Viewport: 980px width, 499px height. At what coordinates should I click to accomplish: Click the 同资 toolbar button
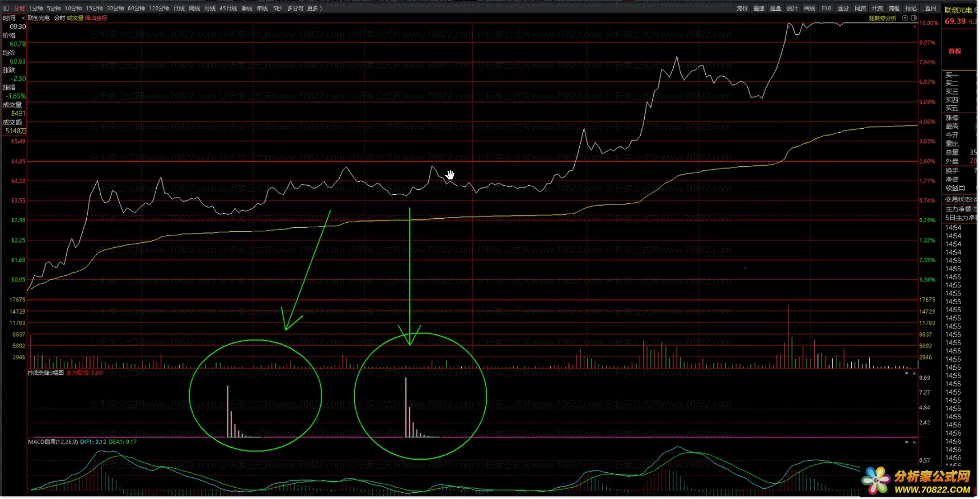tap(860, 9)
